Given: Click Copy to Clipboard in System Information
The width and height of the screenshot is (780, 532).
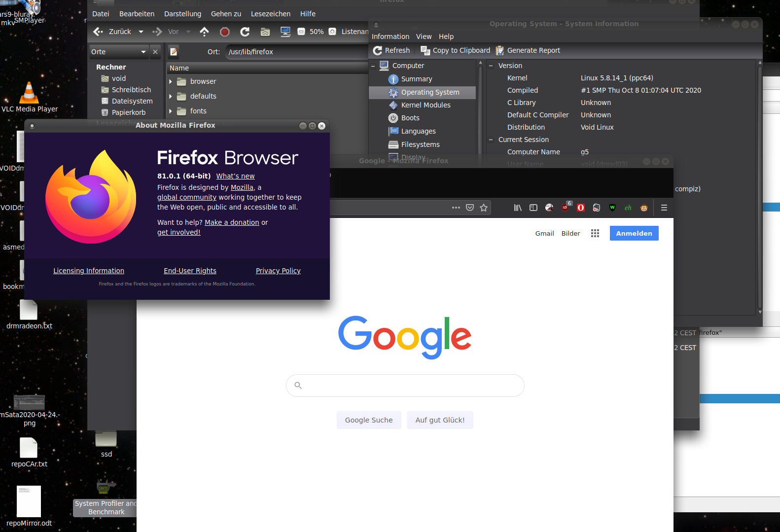Looking at the screenshot, I should tap(455, 50).
